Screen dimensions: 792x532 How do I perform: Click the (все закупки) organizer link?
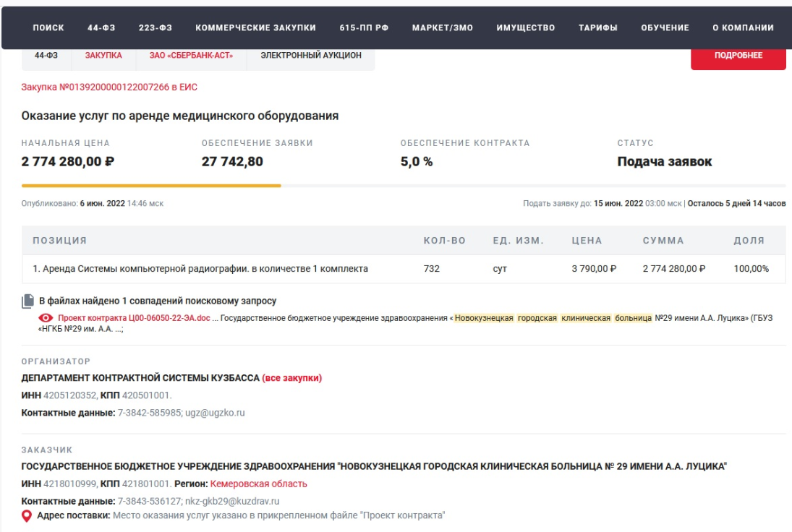[291, 378]
